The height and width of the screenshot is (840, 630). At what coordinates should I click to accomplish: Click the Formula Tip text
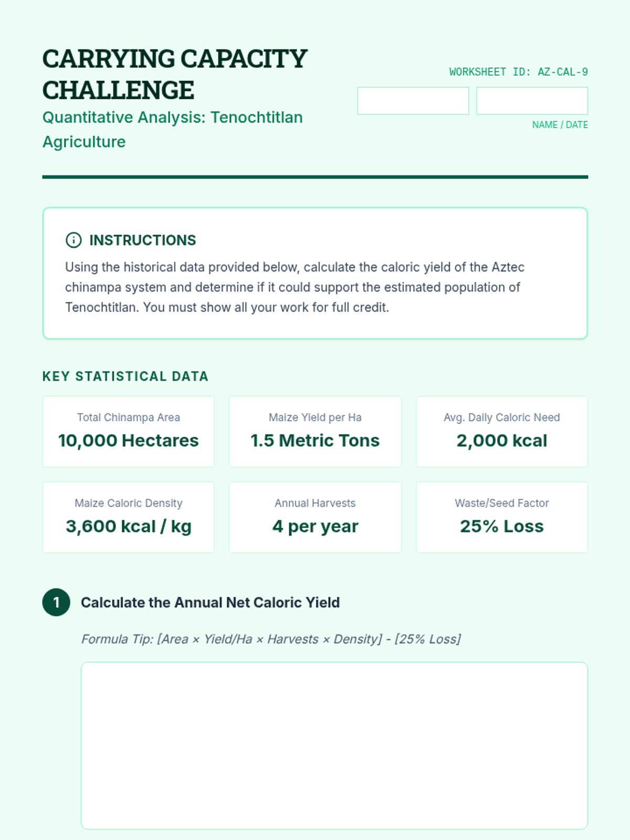coord(271,639)
